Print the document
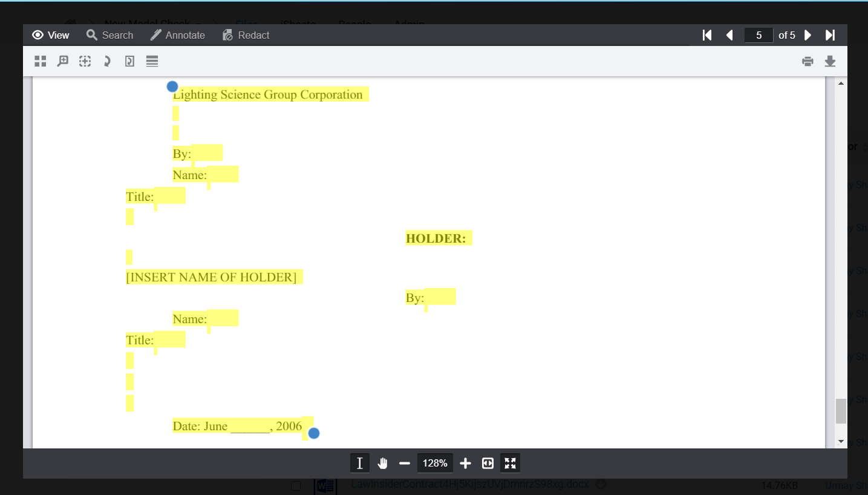The width and height of the screenshot is (868, 495). 808,61
